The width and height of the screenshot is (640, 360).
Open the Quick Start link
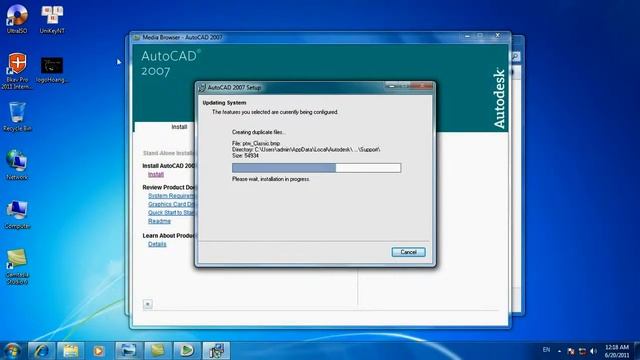[171, 213]
